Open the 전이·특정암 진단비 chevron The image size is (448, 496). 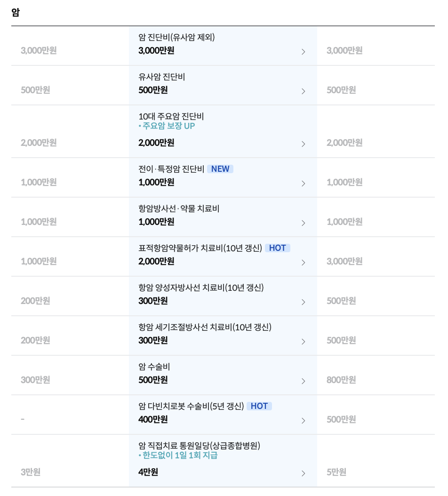(303, 184)
